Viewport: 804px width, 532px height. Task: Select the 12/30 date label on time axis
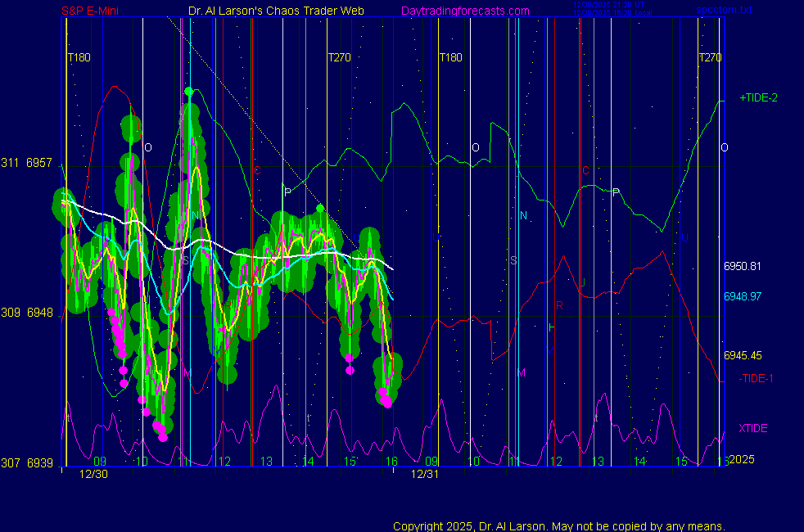93,474
